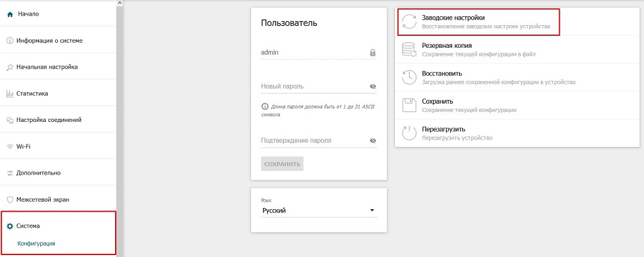Image resolution: width=644 pixels, height=257 pixels.
Task: Click the reboot power icon
Action: [x=409, y=133]
